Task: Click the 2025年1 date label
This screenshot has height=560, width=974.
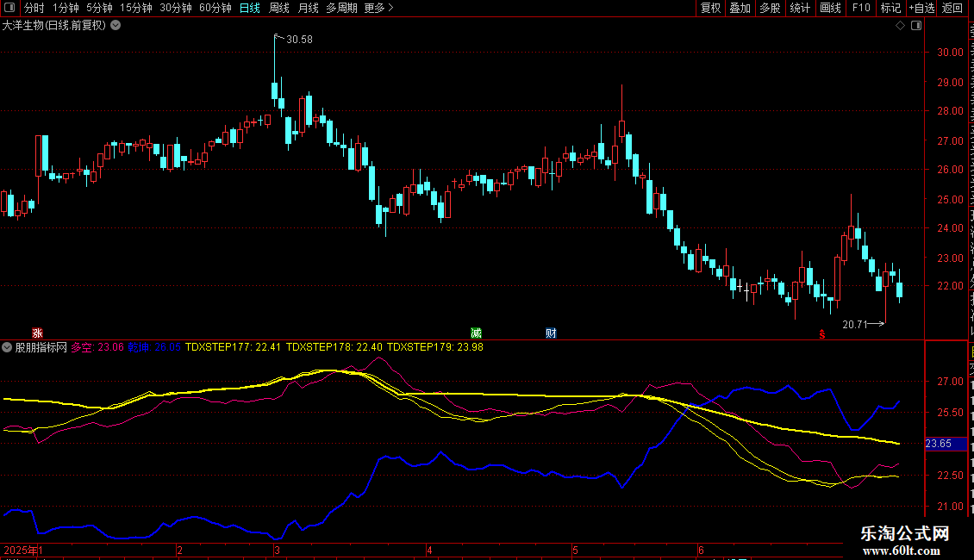Action: tap(23, 550)
